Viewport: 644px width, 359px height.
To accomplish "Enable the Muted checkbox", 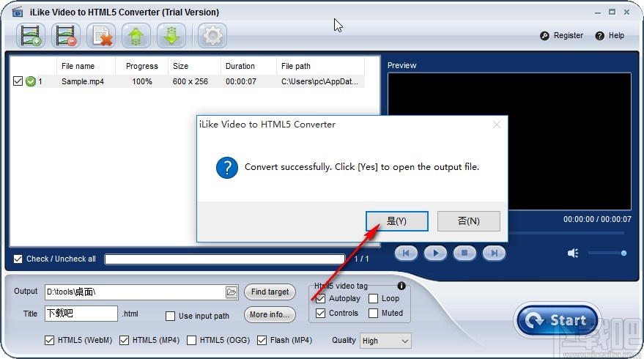I will [373, 314].
